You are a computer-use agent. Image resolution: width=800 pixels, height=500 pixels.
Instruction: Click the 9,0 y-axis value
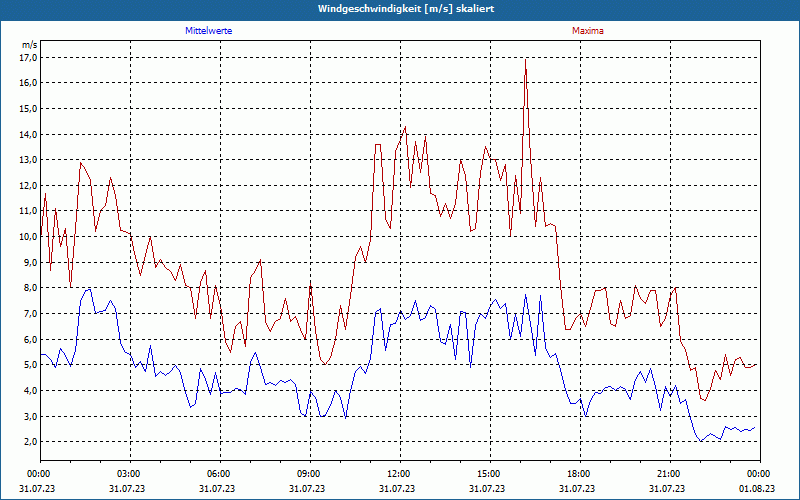pos(31,262)
